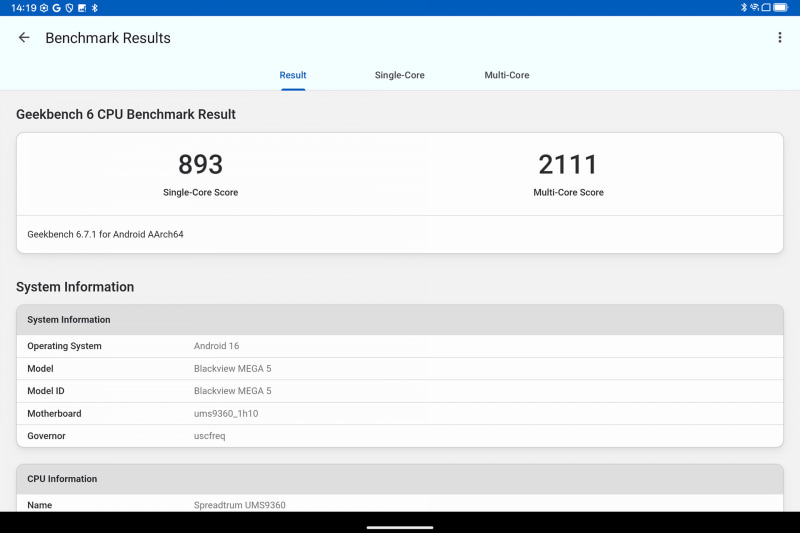
Task: Select the uscfreq governor value
Action: pos(210,436)
